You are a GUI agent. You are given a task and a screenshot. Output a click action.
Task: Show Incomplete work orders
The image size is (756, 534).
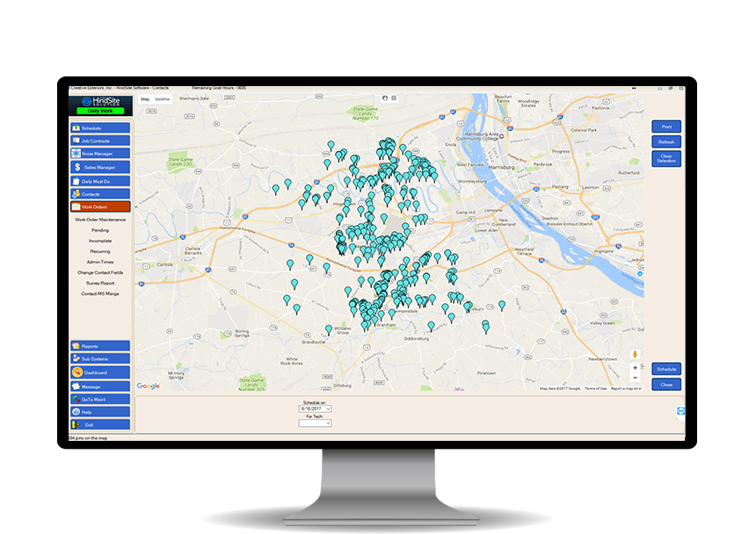(x=100, y=241)
